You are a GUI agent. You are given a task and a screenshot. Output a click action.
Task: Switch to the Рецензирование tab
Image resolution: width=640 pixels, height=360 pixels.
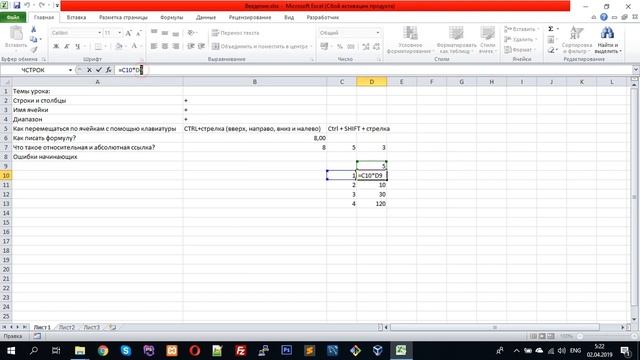click(x=250, y=18)
